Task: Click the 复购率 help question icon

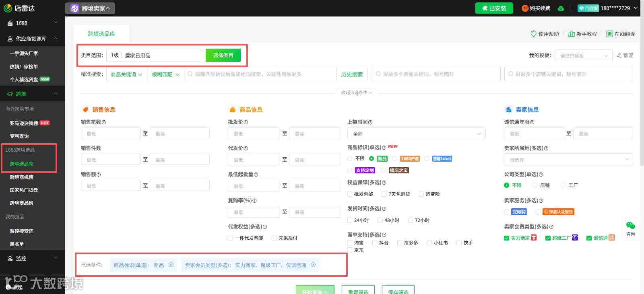Action: click(x=254, y=201)
